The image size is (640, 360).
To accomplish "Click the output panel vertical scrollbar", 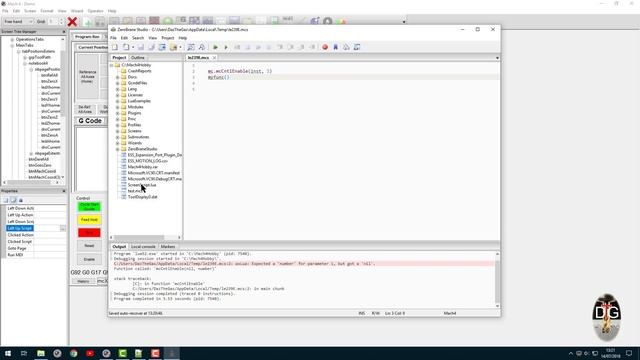I will 497,280.
